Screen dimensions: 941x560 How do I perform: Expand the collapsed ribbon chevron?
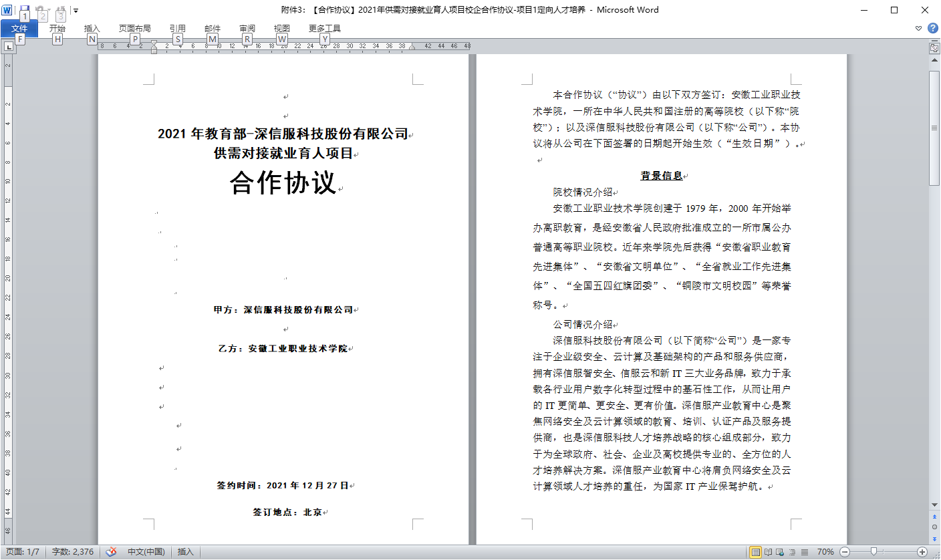(x=919, y=28)
